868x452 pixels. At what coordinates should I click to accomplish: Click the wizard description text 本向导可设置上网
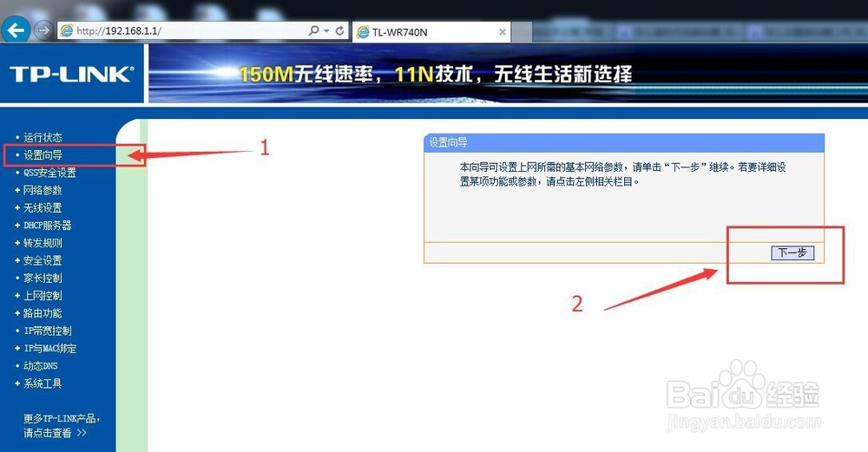[622, 174]
